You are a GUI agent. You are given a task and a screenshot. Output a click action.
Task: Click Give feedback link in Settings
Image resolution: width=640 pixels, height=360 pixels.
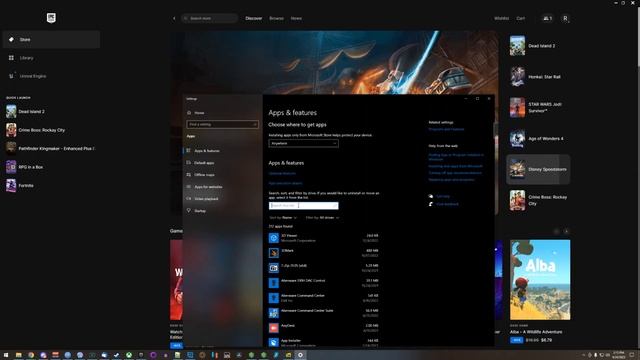coord(447,204)
